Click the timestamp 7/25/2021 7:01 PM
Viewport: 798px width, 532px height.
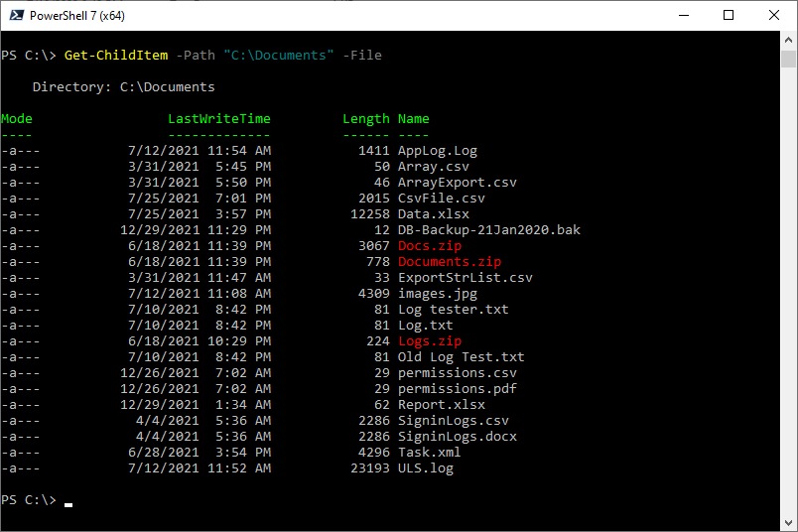pyautogui.click(x=199, y=199)
